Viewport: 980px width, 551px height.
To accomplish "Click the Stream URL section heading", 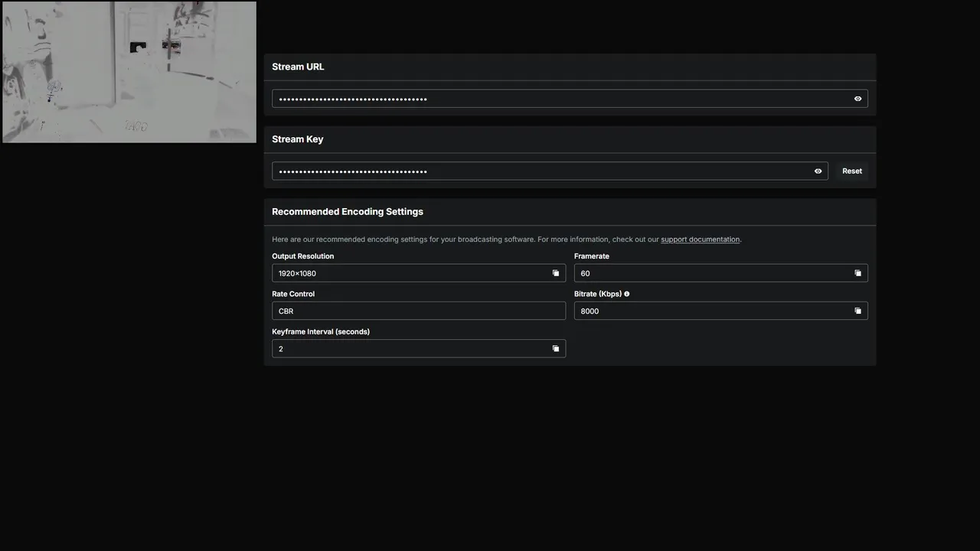I will click(x=298, y=67).
